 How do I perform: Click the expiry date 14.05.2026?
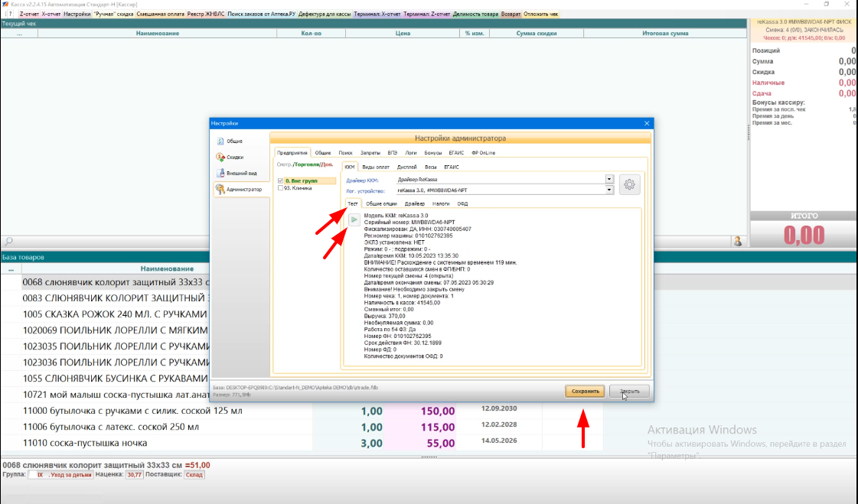pyautogui.click(x=499, y=441)
